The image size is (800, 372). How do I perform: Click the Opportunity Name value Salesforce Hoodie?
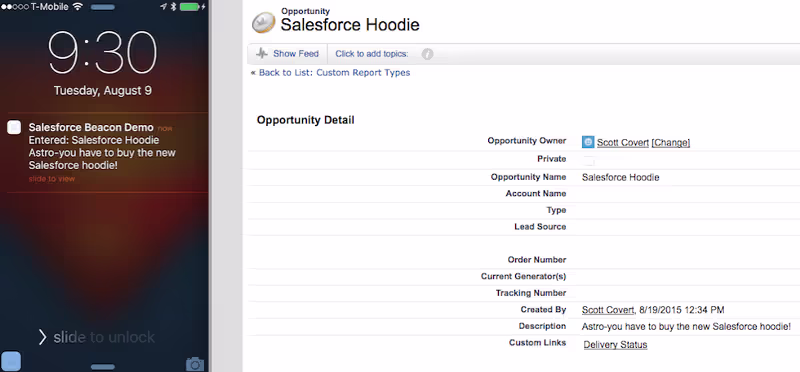click(620, 178)
